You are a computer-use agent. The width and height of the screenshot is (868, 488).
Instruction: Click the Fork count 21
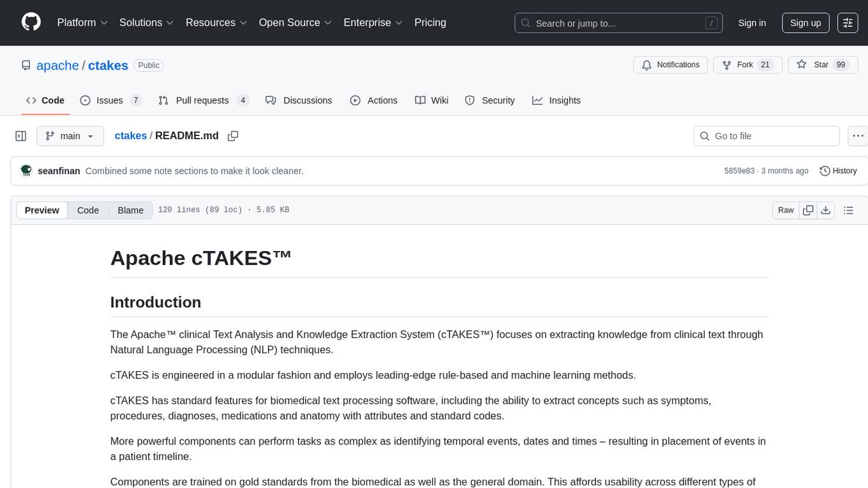(x=766, y=65)
